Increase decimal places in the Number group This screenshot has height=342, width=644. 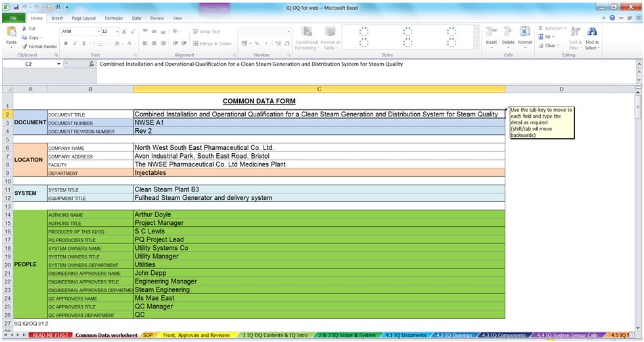[278, 43]
